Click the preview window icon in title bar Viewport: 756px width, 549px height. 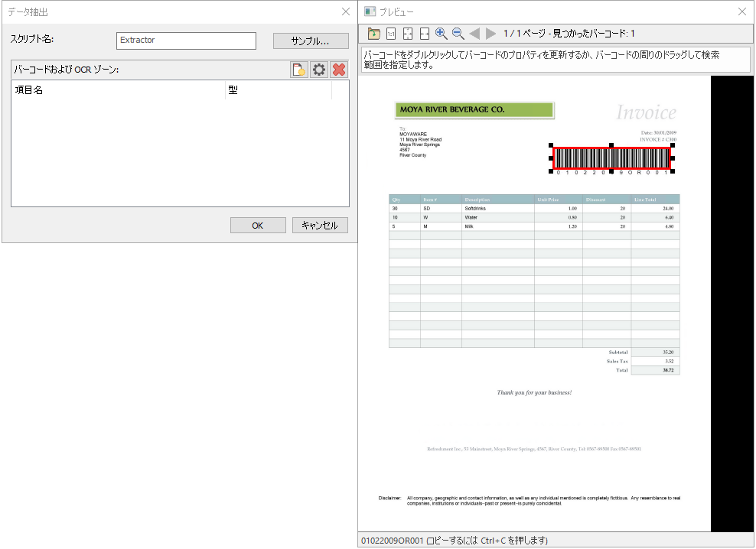click(x=370, y=11)
